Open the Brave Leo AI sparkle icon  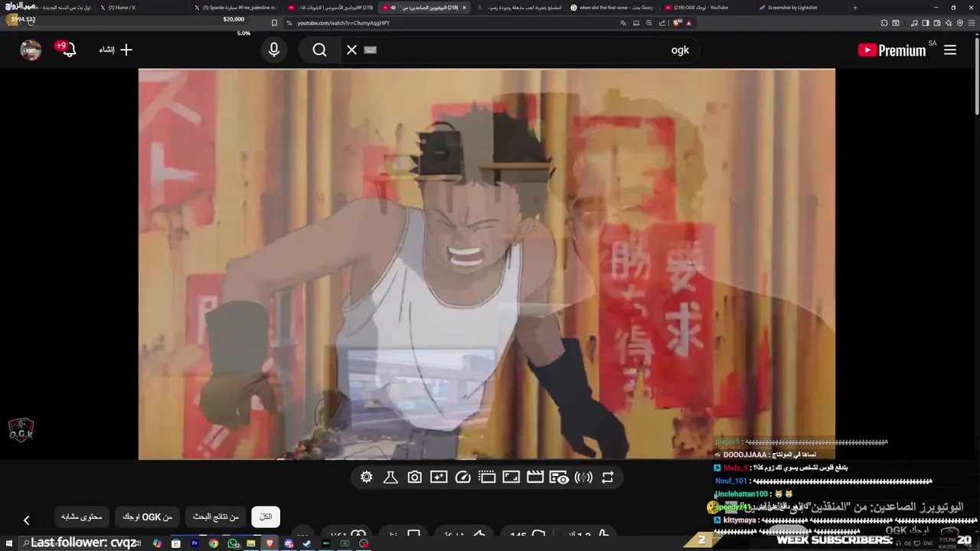point(949,23)
